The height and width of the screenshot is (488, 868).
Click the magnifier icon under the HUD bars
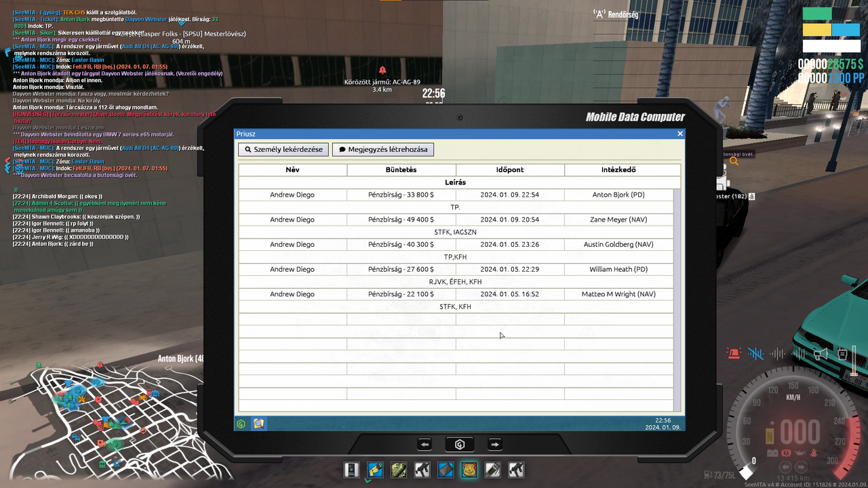tap(734, 161)
